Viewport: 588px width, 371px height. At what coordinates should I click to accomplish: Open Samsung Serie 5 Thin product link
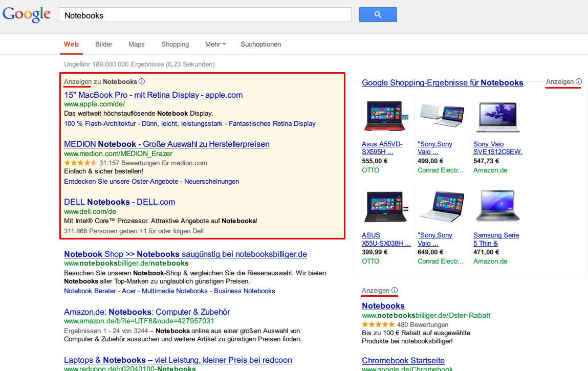[x=496, y=239]
